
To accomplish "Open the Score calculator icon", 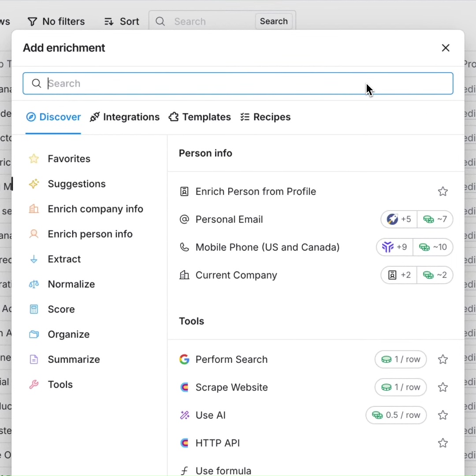I will pyautogui.click(x=34, y=309).
